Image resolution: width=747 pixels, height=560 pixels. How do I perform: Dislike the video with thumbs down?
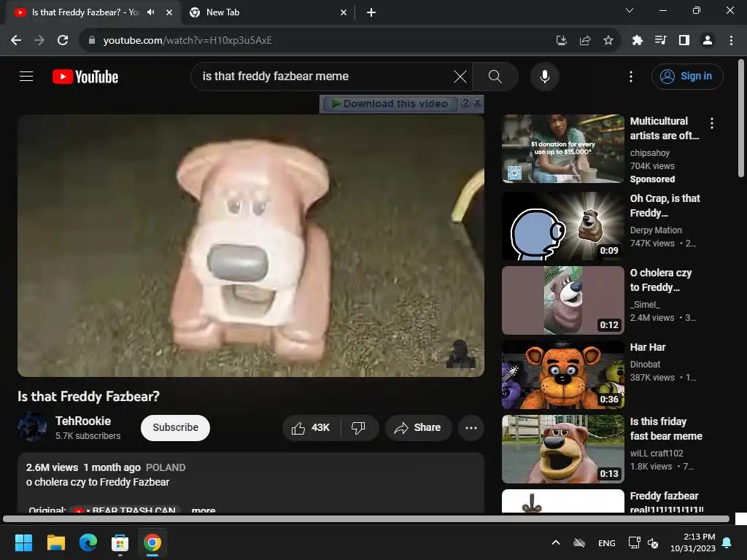click(x=359, y=427)
